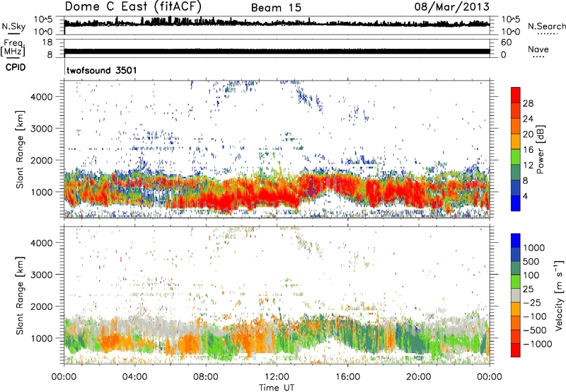Viewport: 566px width, 392px height.
Task: Click the 'Time UT' axis label
Action: [x=277, y=388]
